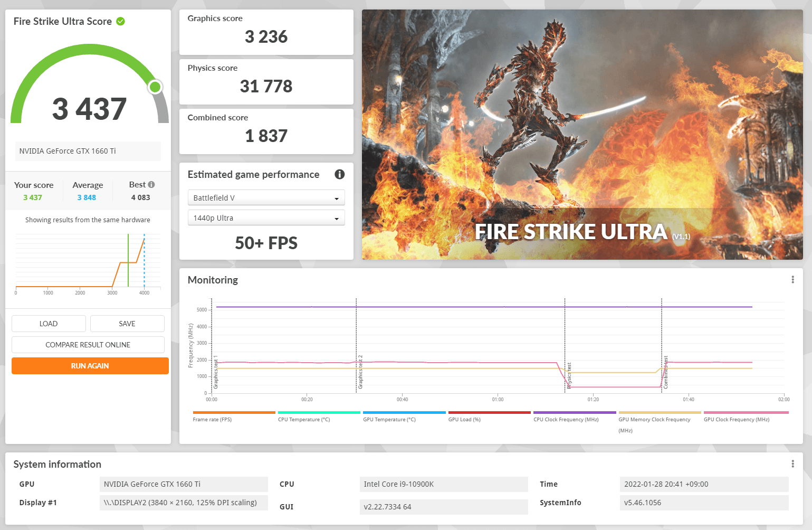Click the Graphics score value 3 236
Image resolution: width=812 pixels, height=530 pixels.
(266, 37)
